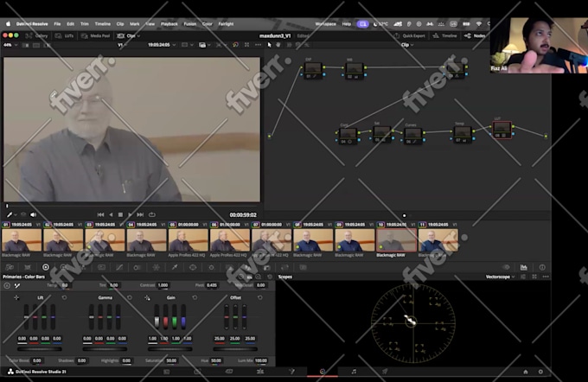This screenshot has height=382, width=588.
Task: Expand viewer to enhanced fullscreen icon
Action: pyautogui.click(x=246, y=45)
